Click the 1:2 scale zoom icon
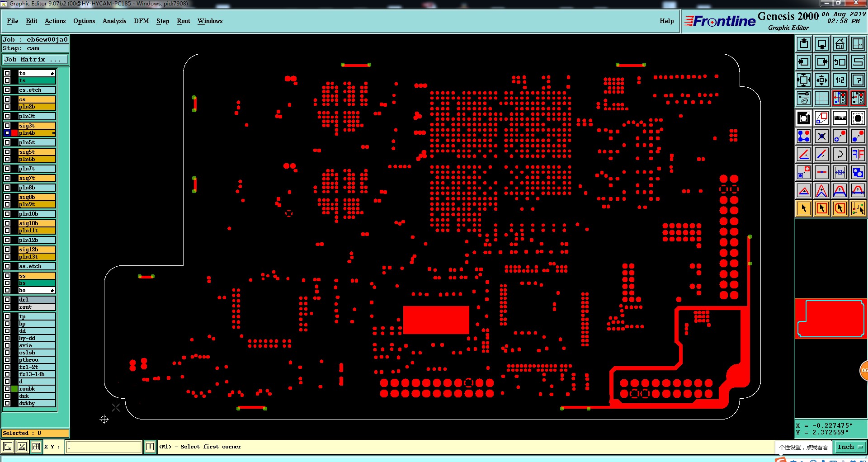868x462 pixels. 840,80
